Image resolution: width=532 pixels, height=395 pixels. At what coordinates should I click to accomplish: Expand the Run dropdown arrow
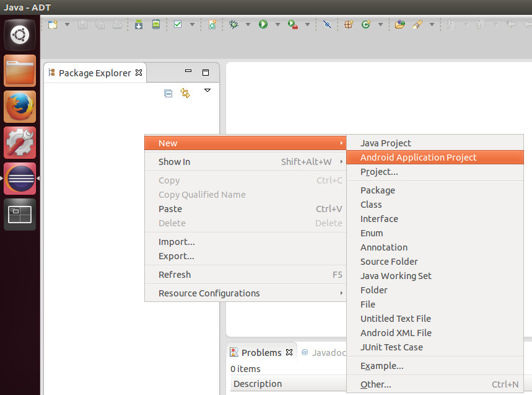click(277, 24)
